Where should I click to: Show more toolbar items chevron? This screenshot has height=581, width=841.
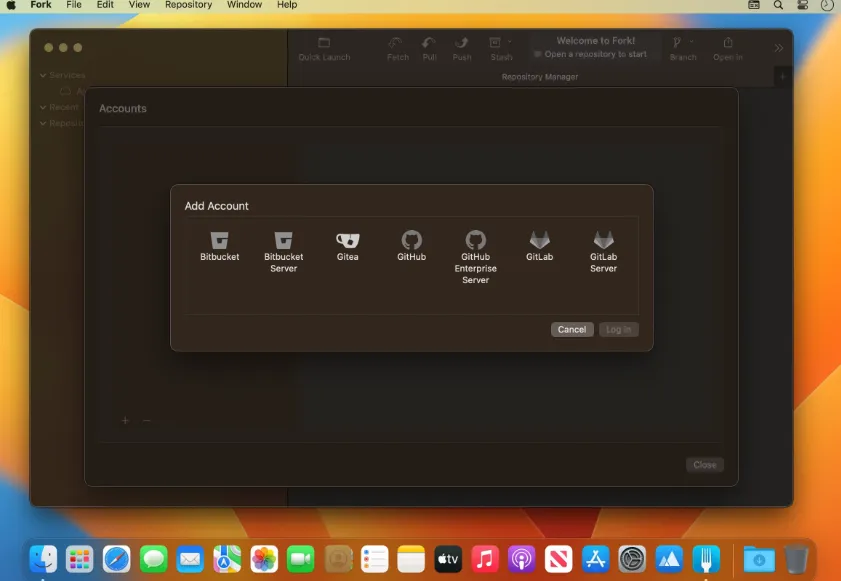click(x=779, y=48)
